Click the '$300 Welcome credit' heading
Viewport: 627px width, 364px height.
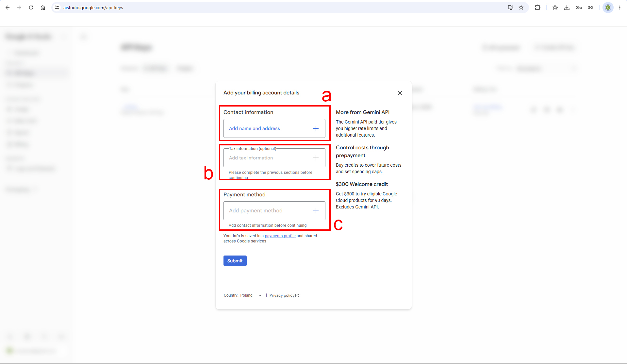[362, 184]
